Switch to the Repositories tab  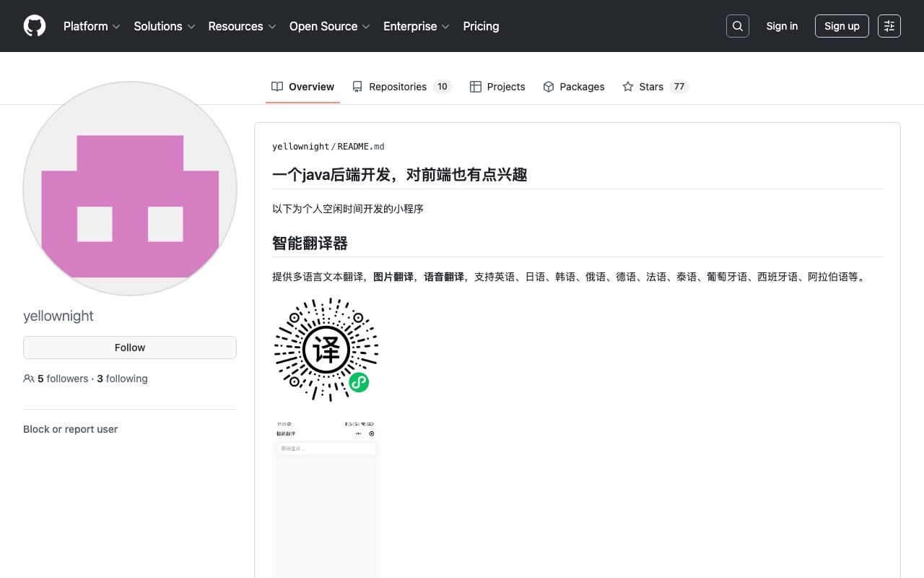click(401, 87)
